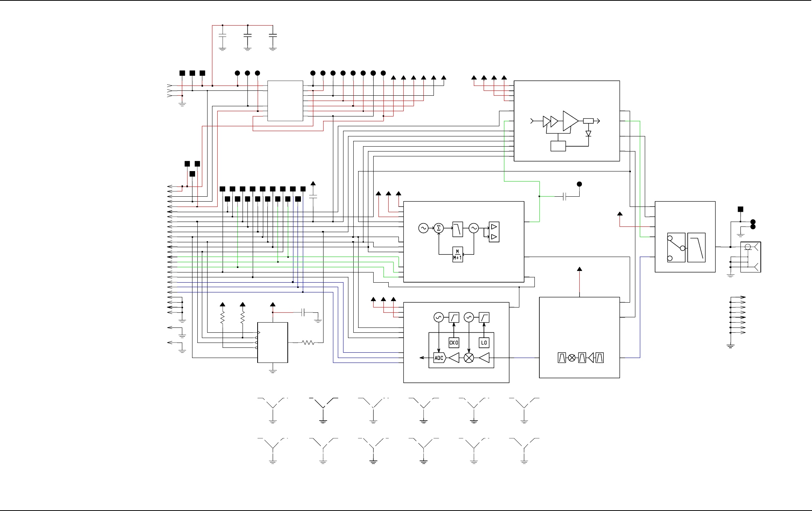This screenshot has width=812, height=511.
Task: Click the M / M+1 divider block
Action: click(458, 255)
